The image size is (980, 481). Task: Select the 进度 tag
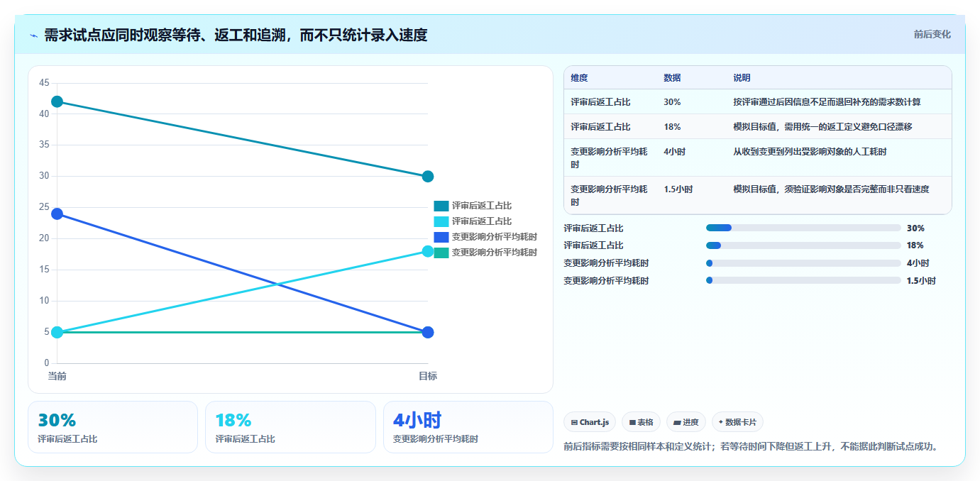(x=686, y=422)
